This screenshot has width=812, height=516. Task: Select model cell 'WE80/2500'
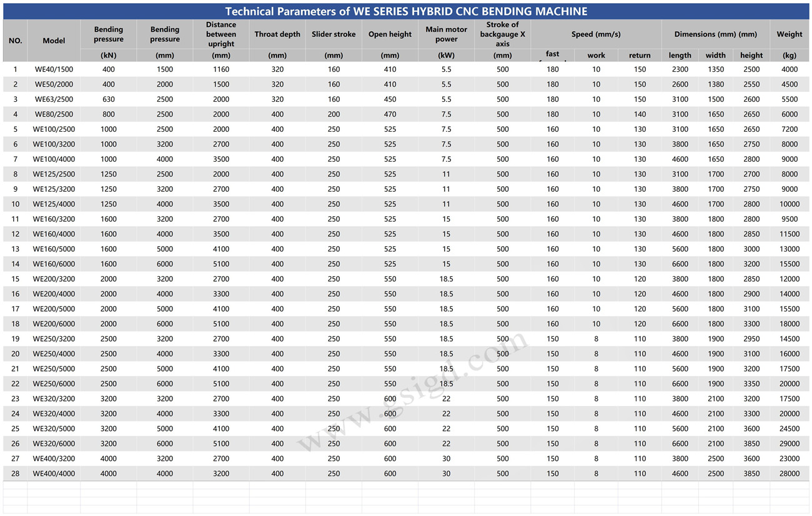click(x=54, y=114)
